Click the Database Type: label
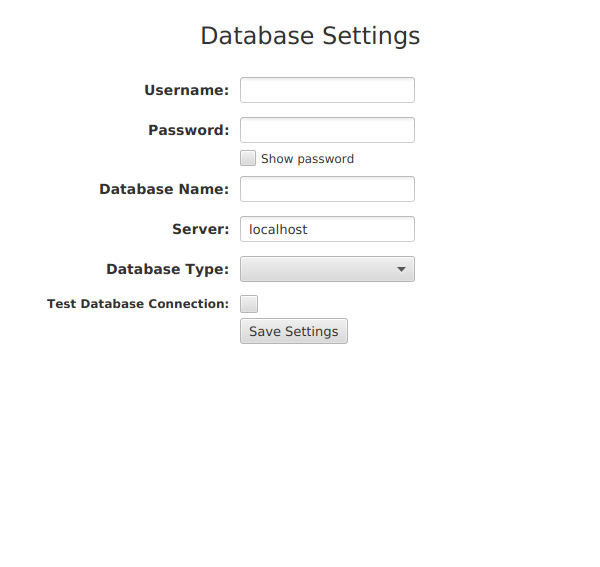Screen dimensions: 600x567 click(168, 269)
